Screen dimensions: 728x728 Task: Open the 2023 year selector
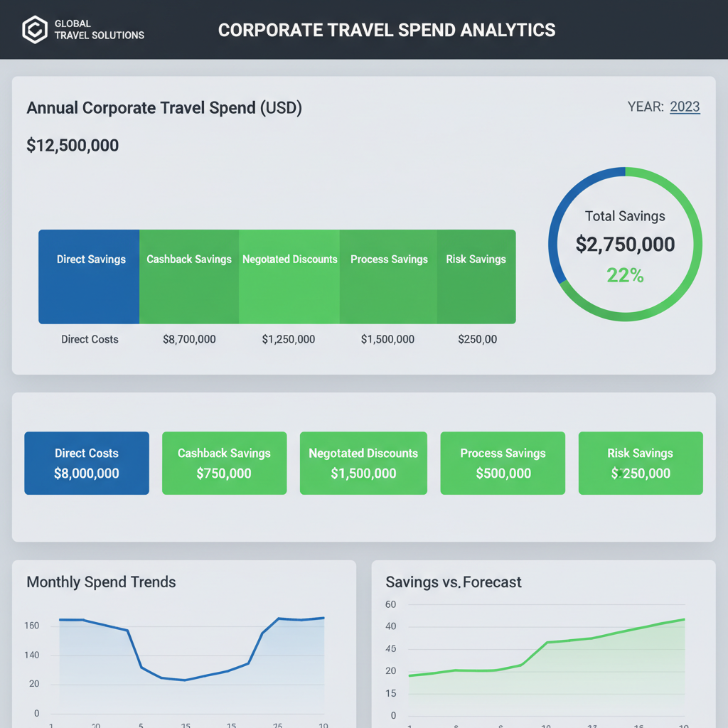click(685, 107)
